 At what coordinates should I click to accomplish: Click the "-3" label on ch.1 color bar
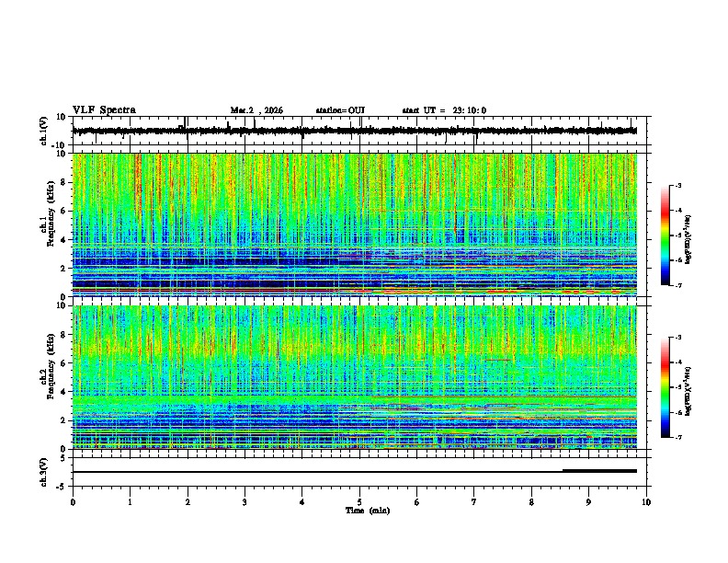[x=677, y=185]
